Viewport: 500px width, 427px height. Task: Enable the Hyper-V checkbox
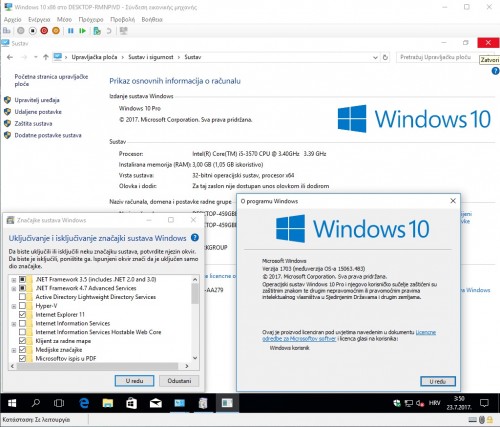click(22, 306)
